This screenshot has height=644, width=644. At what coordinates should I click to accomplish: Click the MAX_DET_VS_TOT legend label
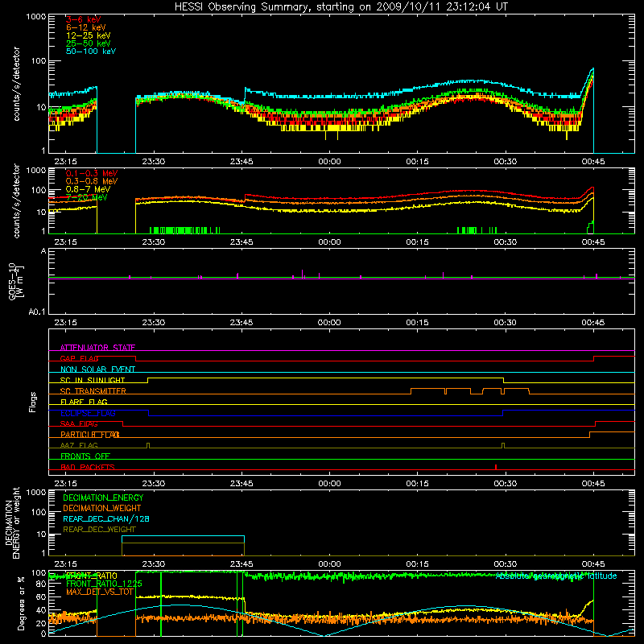[100, 592]
